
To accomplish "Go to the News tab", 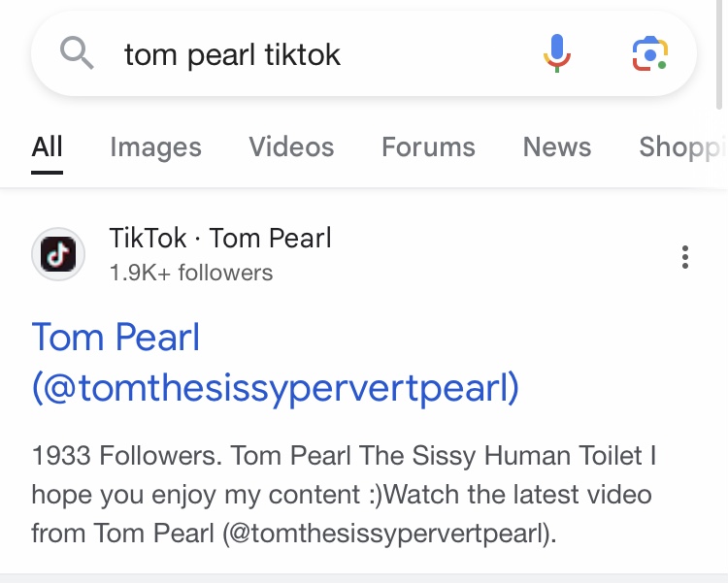I will (x=556, y=147).
